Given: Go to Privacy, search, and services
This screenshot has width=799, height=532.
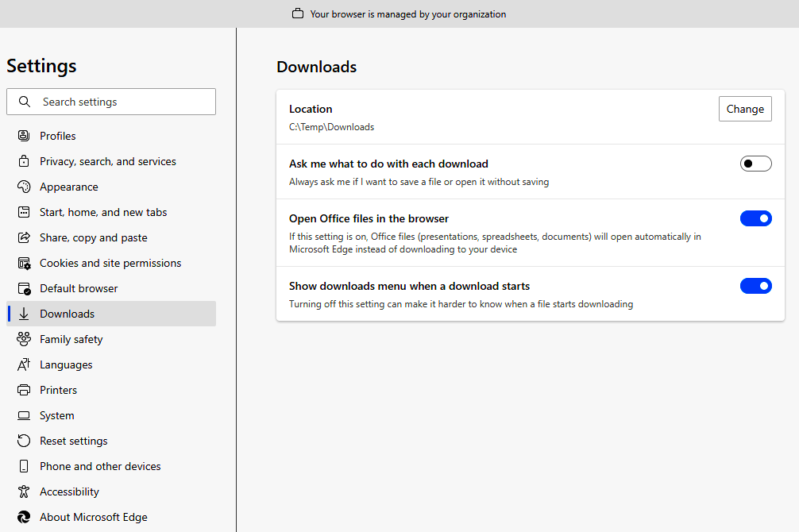Looking at the screenshot, I should click(111, 161).
